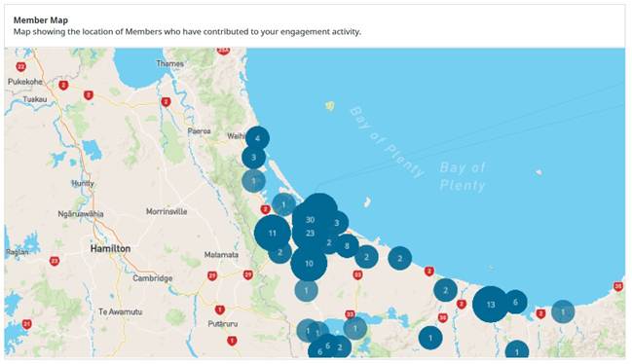The height and width of the screenshot is (364, 632).
Task: Click the 1 marker just above-left of the 30 cluster
Action: 283,204
